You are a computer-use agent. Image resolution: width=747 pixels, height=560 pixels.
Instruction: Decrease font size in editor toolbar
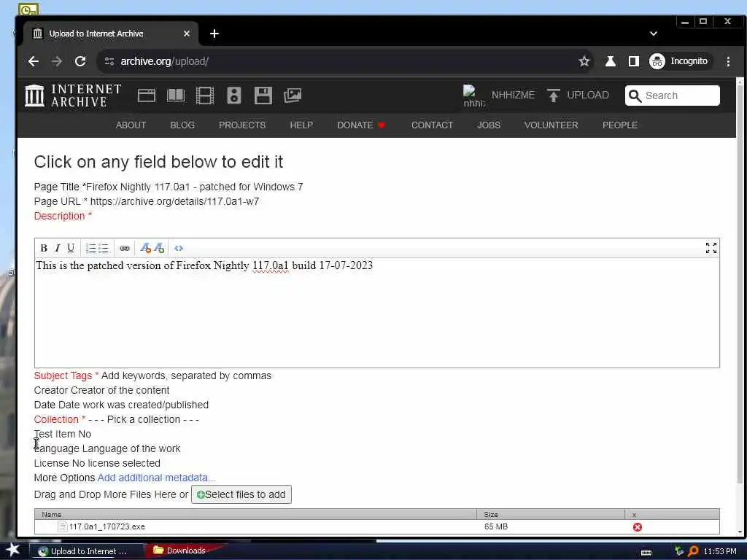[x=145, y=248]
